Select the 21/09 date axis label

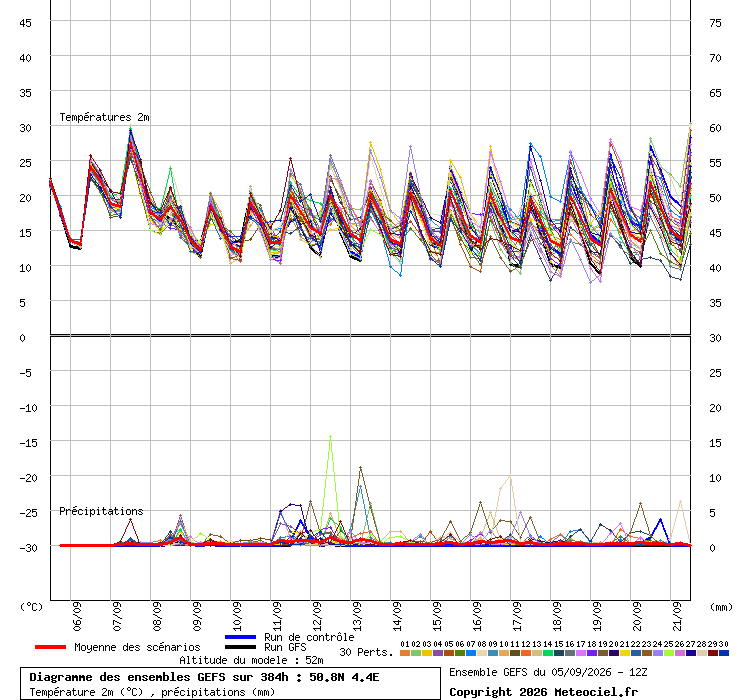(677, 616)
